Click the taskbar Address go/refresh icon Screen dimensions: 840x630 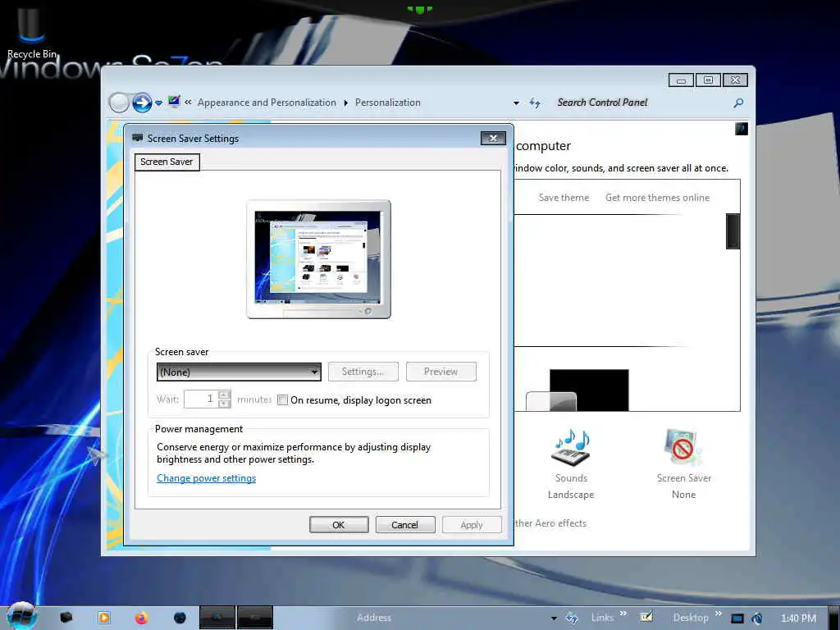click(572, 618)
